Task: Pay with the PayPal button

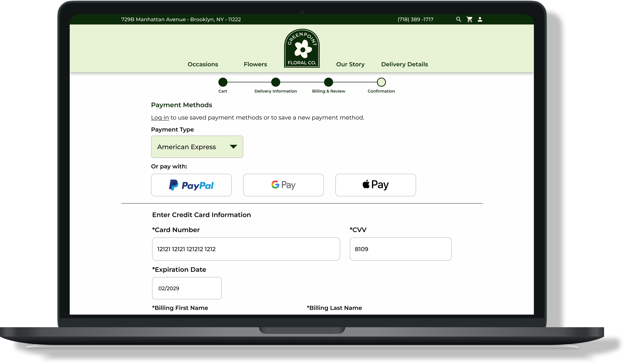Action: (x=191, y=185)
